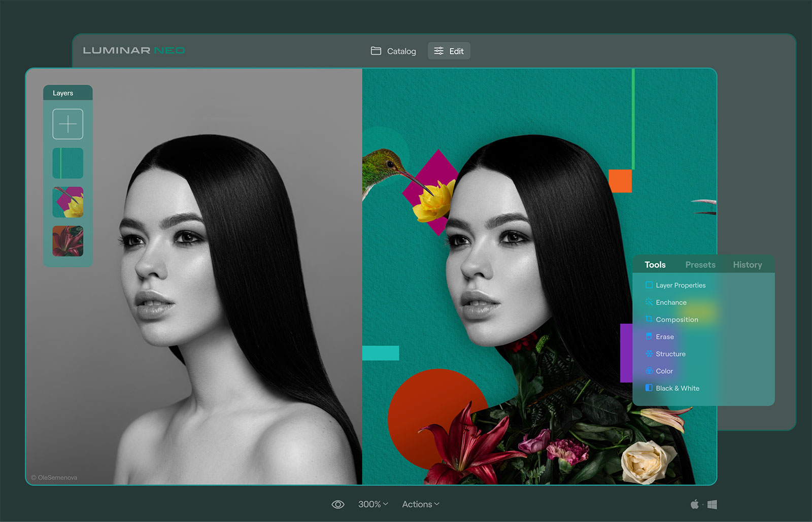Open the Catalog view

[393, 51]
